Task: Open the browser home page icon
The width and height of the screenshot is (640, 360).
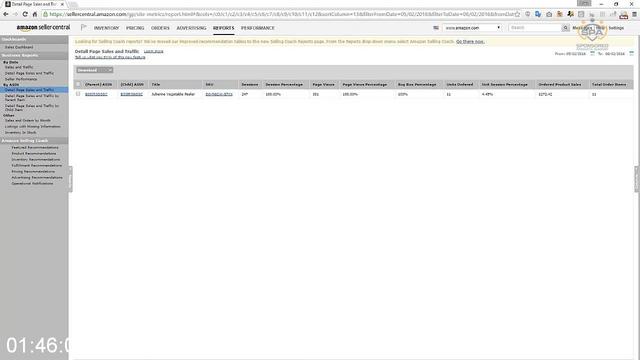Action: pos(35,14)
